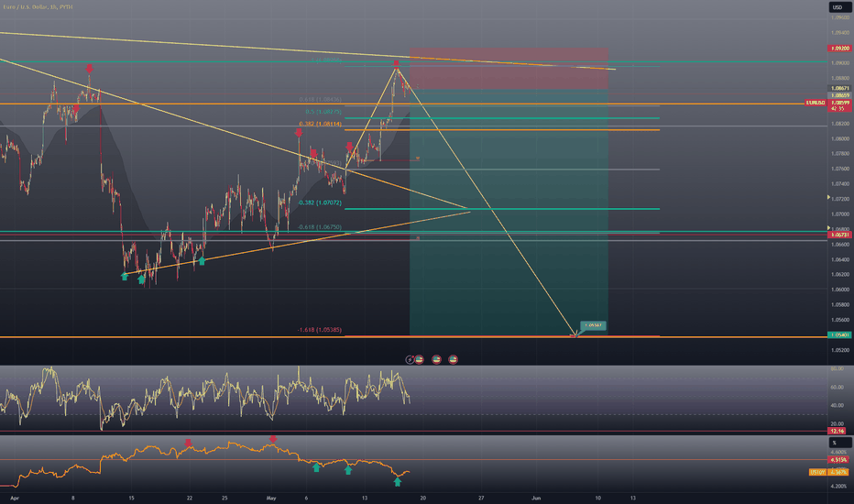Select the red marker at the mid-May swing top
The image size is (854, 504).
397,64
